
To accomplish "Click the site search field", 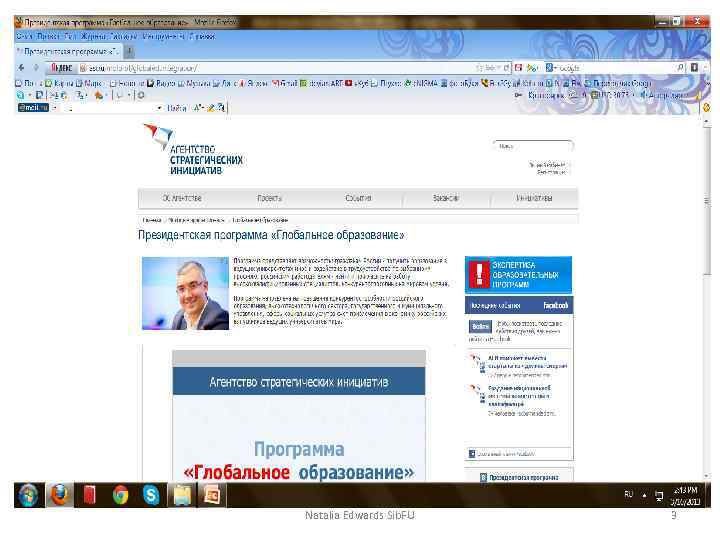I will click(x=533, y=146).
